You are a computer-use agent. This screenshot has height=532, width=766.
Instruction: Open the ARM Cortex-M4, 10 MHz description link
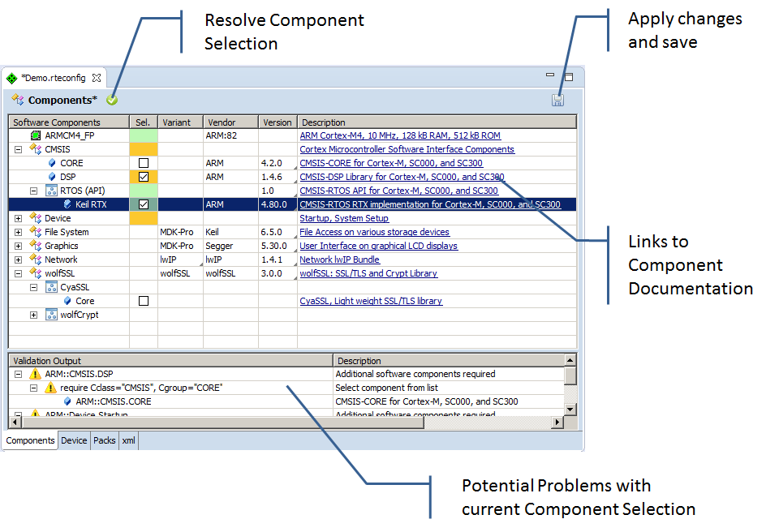400,135
